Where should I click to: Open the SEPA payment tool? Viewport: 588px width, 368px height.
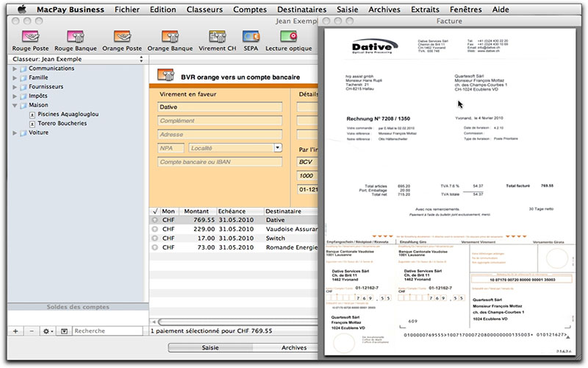[x=251, y=37]
